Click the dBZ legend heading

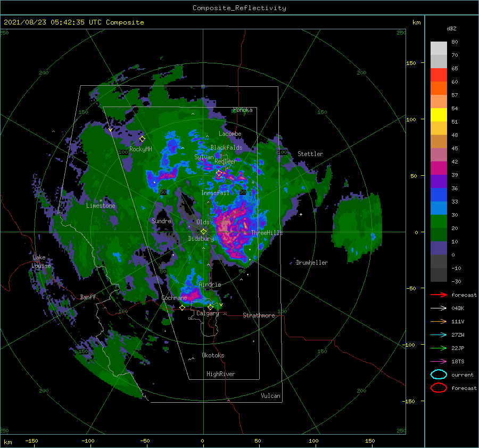coord(451,28)
